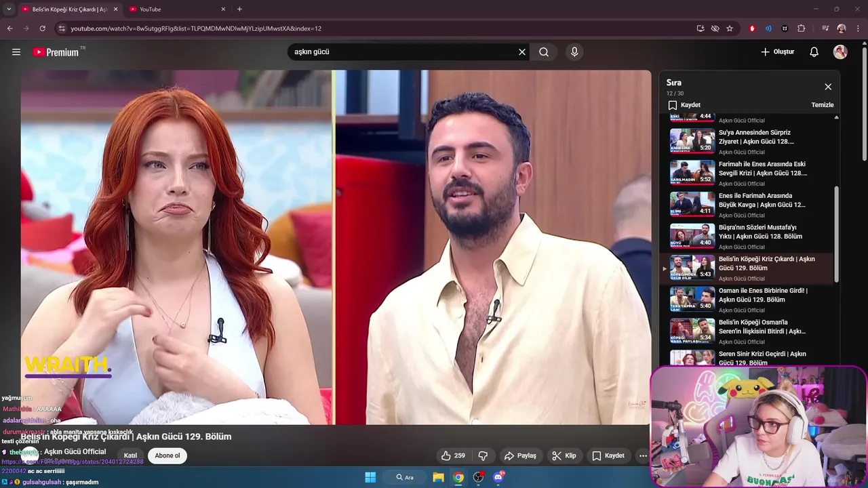Bookmark this page with the star
The width and height of the screenshot is (868, 488).
(x=730, y=28)
